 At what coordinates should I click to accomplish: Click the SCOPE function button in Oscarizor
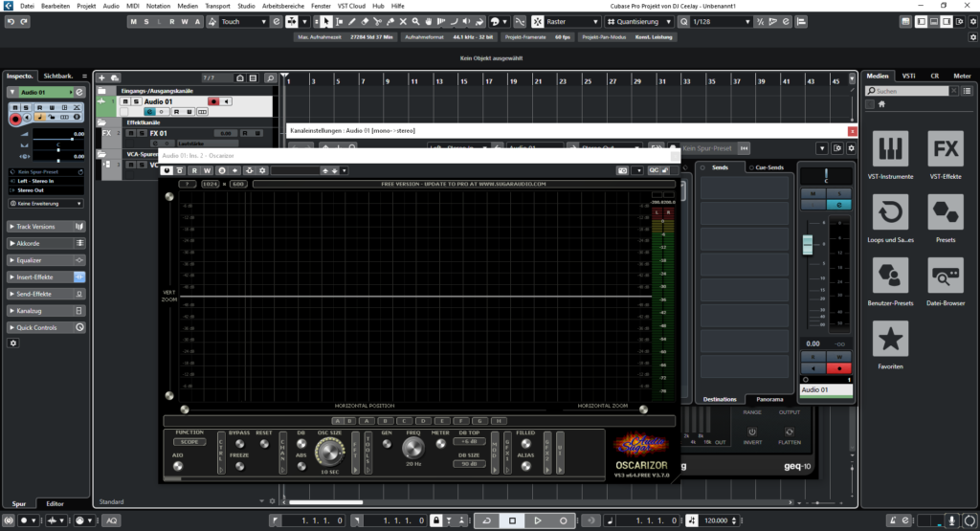click(189, 442)
